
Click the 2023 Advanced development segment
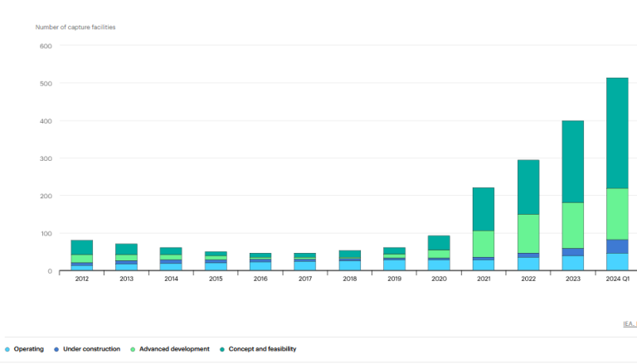coord(572,225)
